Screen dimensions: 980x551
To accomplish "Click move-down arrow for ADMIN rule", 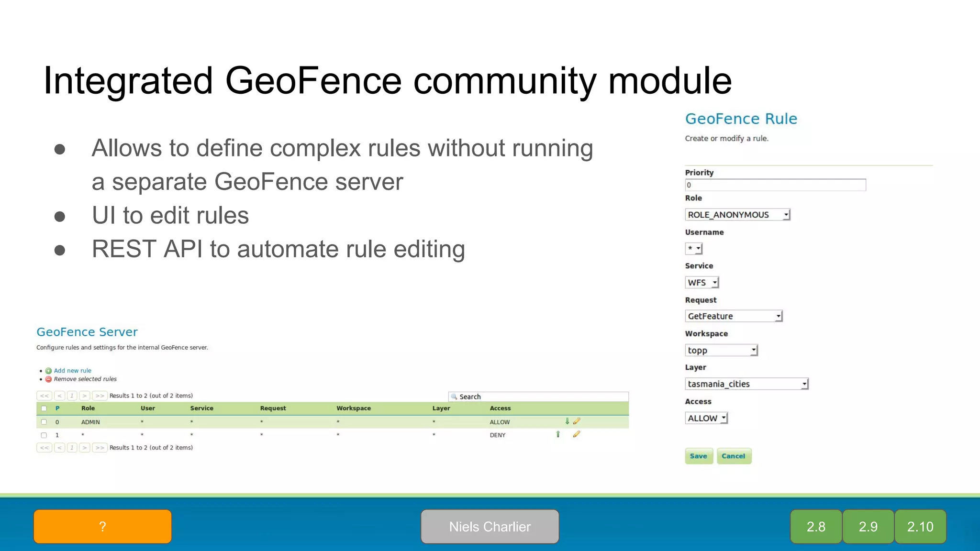I will 567,421.
